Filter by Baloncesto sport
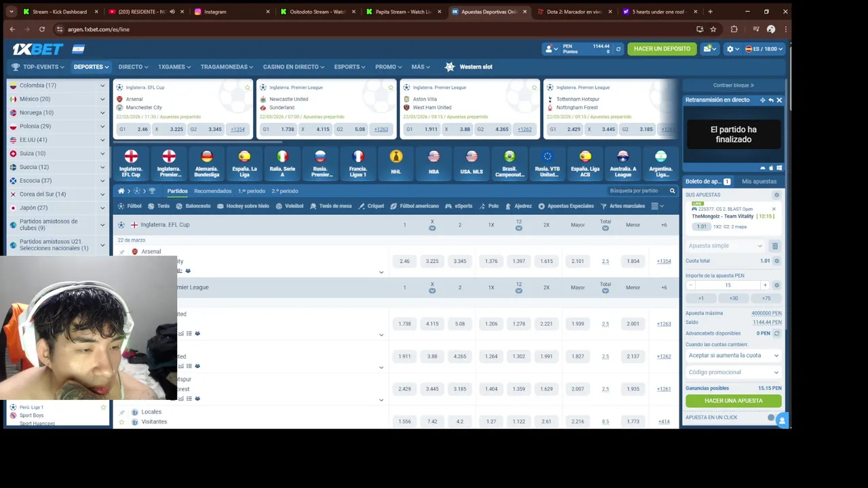This screenshot has height=488, width=868. click(193, 206)
